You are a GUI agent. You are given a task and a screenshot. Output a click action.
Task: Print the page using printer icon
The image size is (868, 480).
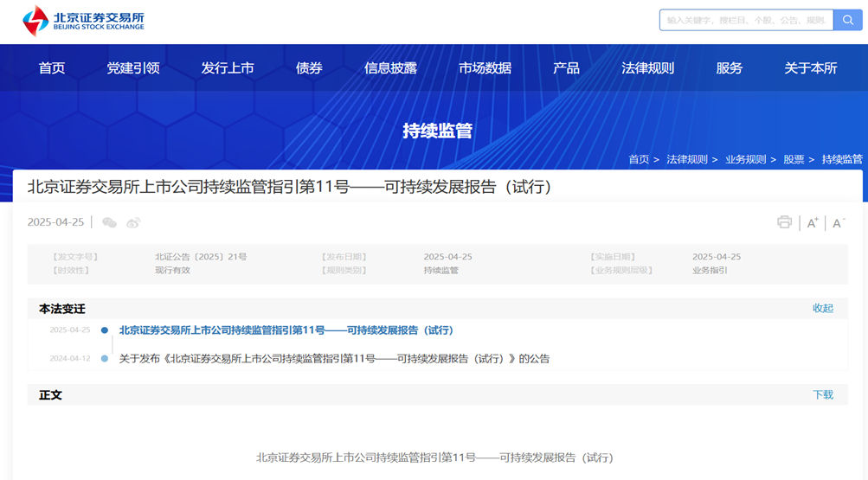click(x=784, y=222)
